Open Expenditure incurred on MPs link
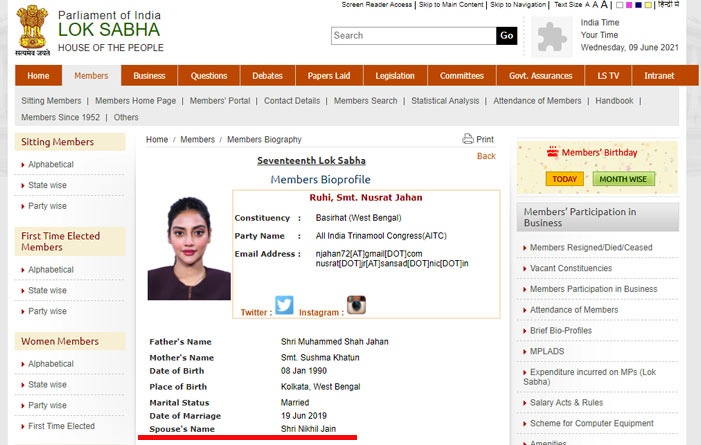701x445 pixels. (x=590, y=377)
